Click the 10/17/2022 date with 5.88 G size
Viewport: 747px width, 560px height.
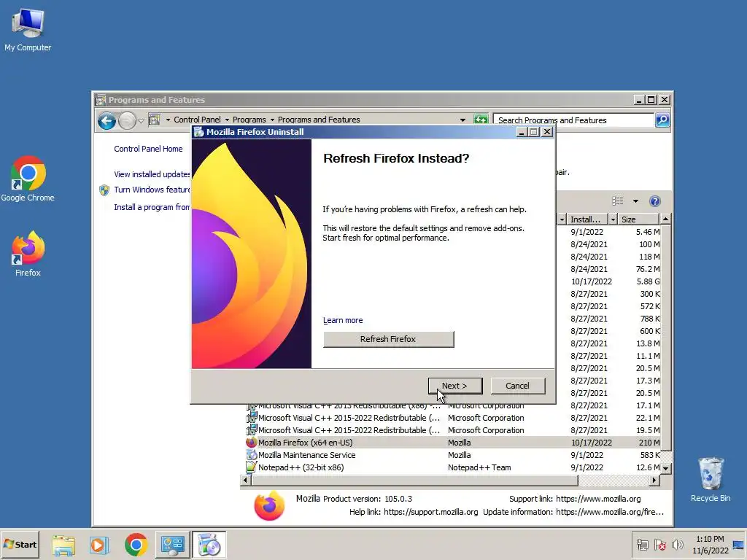tap(591, 281)
